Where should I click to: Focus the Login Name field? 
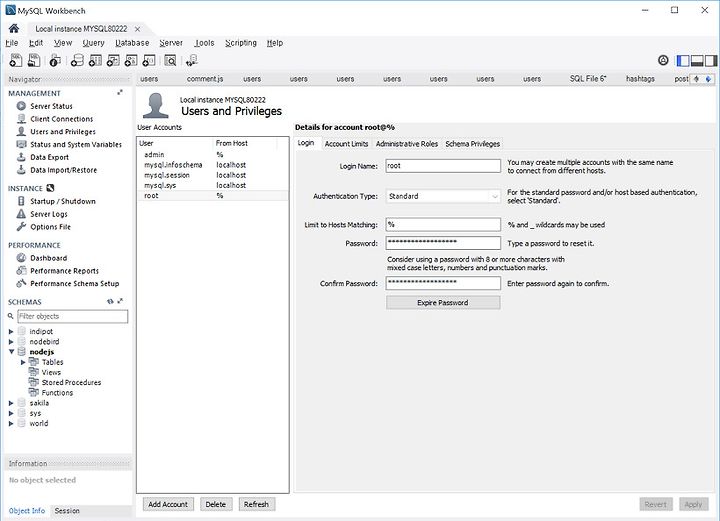(x=443, y=166)
